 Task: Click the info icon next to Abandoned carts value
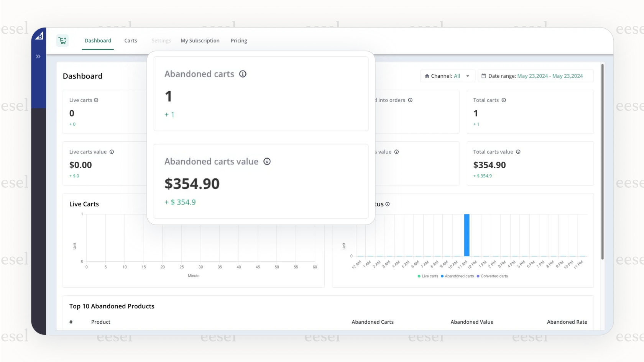pos(267,161)
